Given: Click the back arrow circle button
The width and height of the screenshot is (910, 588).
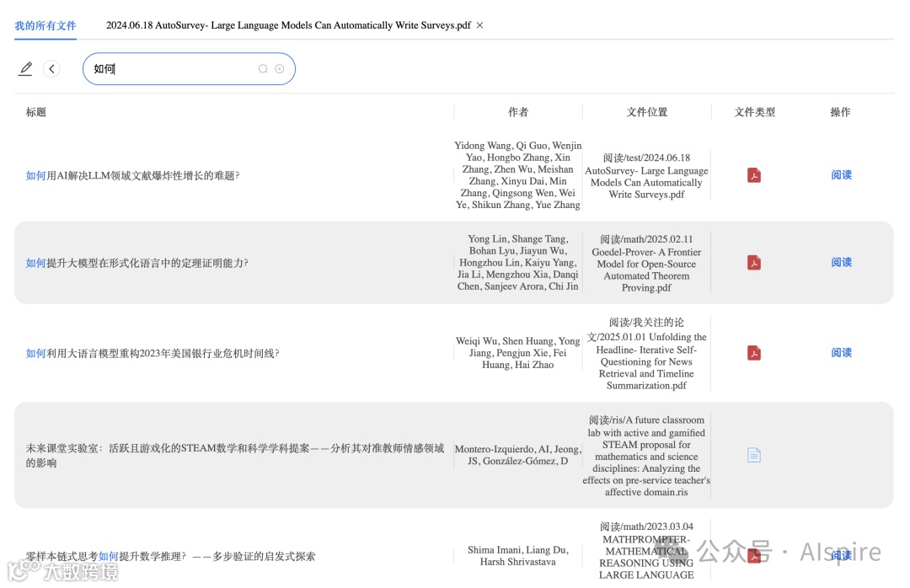Looking at the screenshot, I should tap(51, 69).
